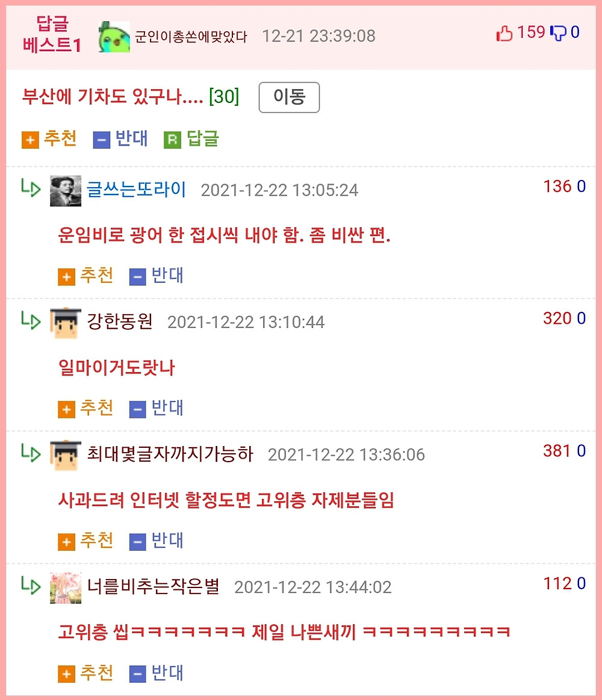Downvote 강한동원's reply with the minus icon

tap(137, 409)
